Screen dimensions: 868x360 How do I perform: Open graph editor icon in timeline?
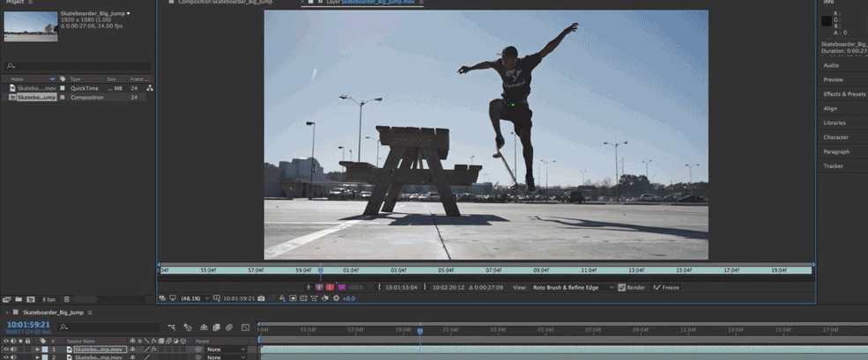246,327
